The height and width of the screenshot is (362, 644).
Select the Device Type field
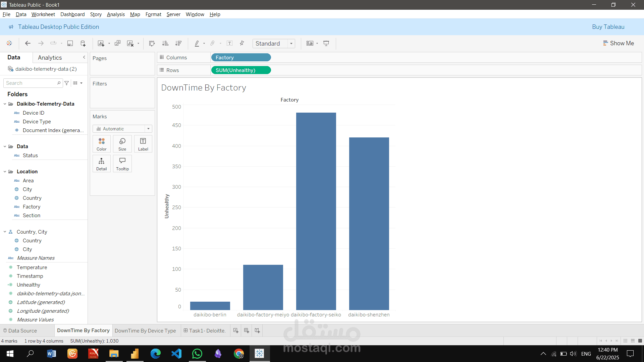point(37,122)
